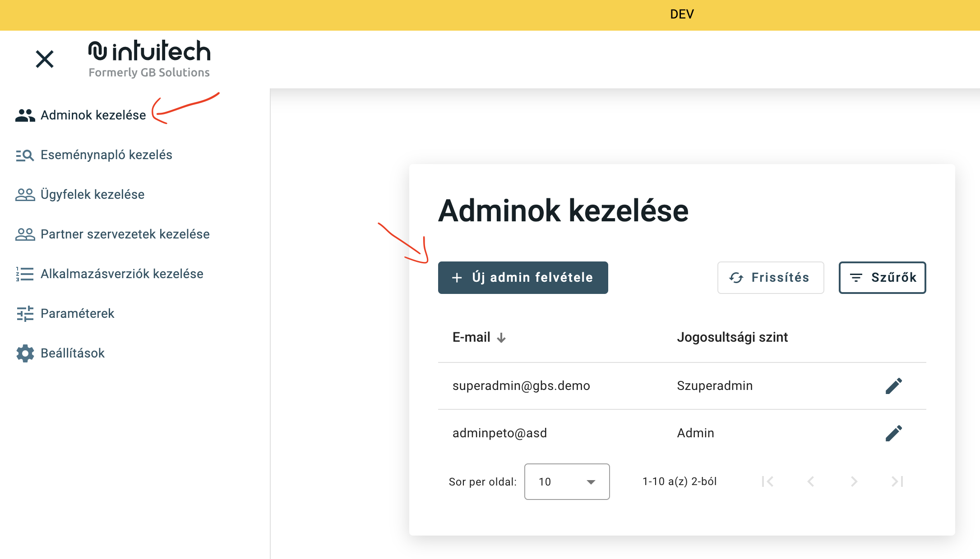Select the Partner szervezetek kezelése icon
Image resolution: width=980 pixels, height=559 pixels.
pos(25,234)
